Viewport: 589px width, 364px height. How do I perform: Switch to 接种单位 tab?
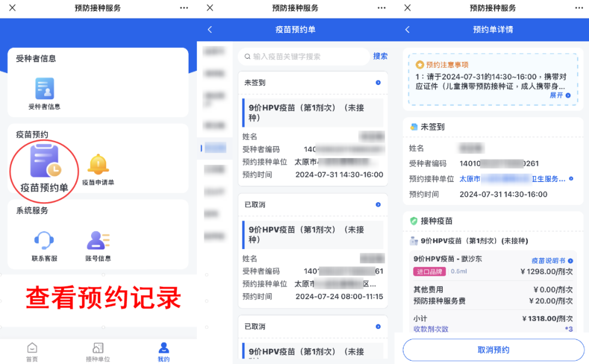coord(98,351)
